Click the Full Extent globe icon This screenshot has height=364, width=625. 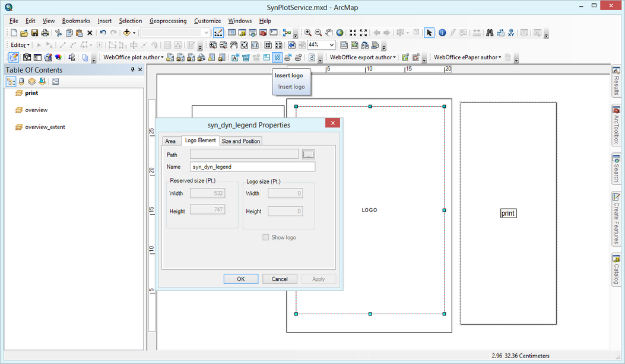pyautogui.click(x=340, y=33)
